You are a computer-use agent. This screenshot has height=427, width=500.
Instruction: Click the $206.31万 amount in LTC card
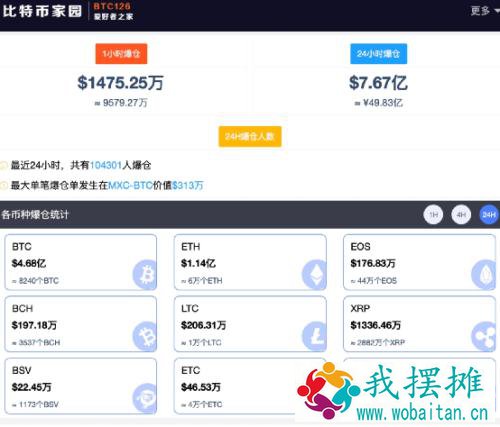[x=204, y=325]
